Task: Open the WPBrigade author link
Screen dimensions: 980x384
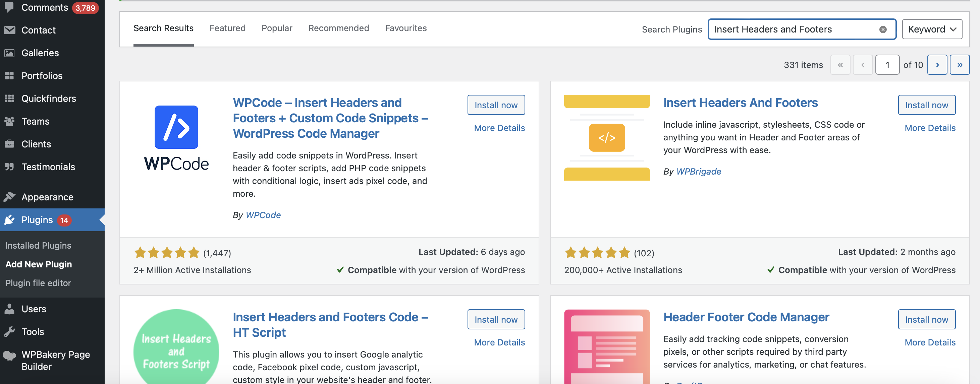Action: click(699, 172)
